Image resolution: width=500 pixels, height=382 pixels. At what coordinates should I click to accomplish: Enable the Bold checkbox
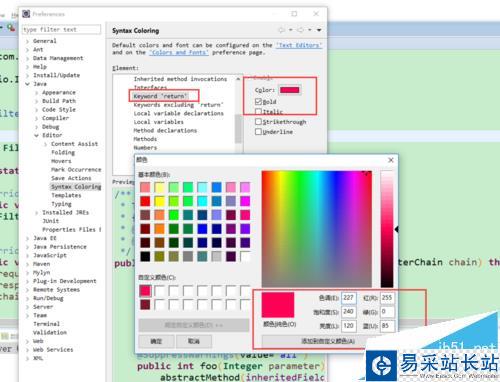tap(258, 101)
